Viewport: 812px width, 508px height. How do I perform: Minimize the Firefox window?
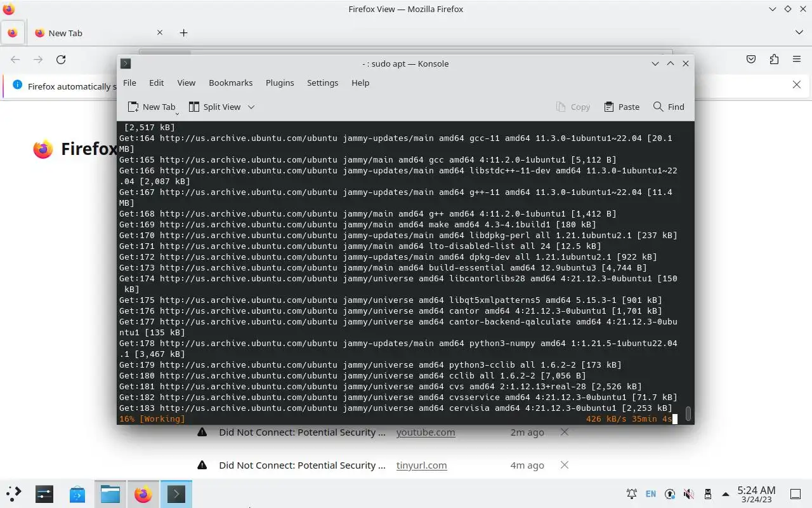772,9
